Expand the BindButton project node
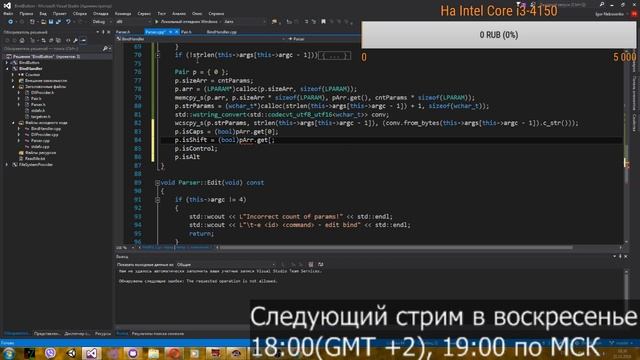 tap(7, 63)
